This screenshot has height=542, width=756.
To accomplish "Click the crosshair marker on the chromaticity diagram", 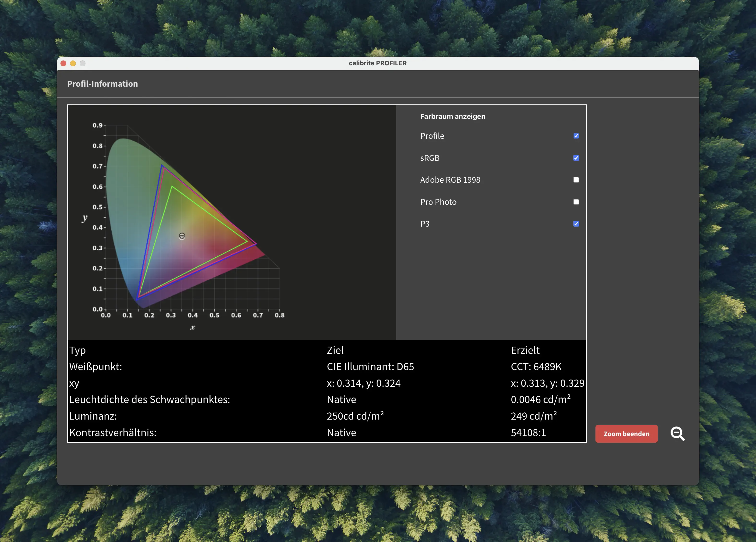I will (x=182, y=236).
